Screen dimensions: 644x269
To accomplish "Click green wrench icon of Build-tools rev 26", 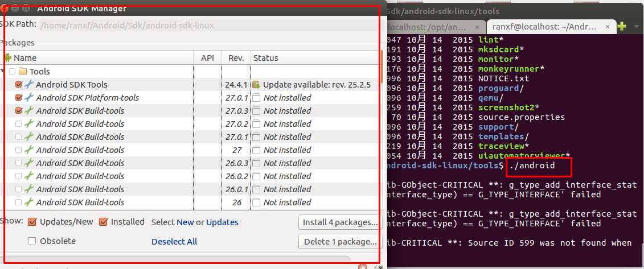I will (28, 202).
